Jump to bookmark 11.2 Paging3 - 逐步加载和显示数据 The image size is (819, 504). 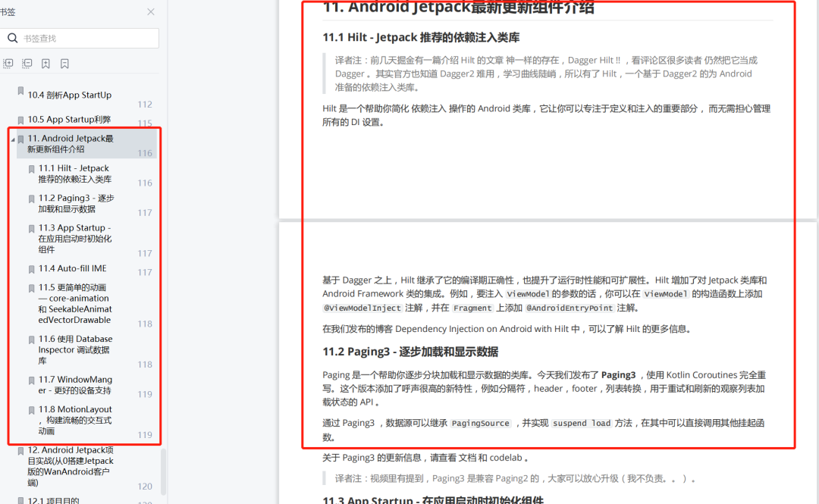(77, 203)
